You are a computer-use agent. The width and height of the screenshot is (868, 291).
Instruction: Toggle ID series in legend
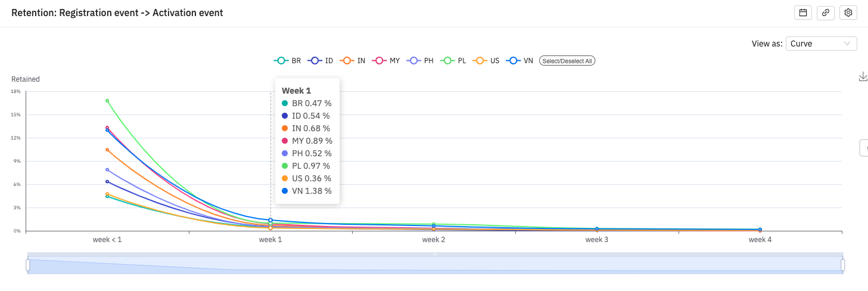pos(320,61)
